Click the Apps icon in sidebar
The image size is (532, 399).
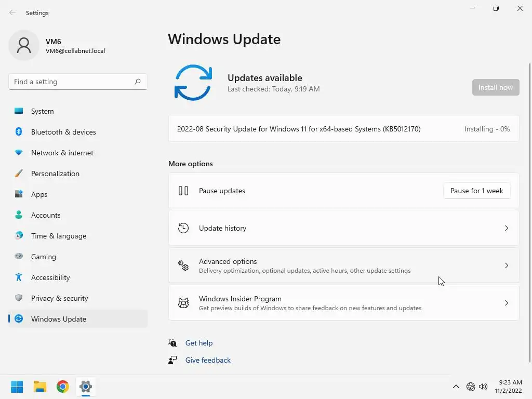point(19,194)
